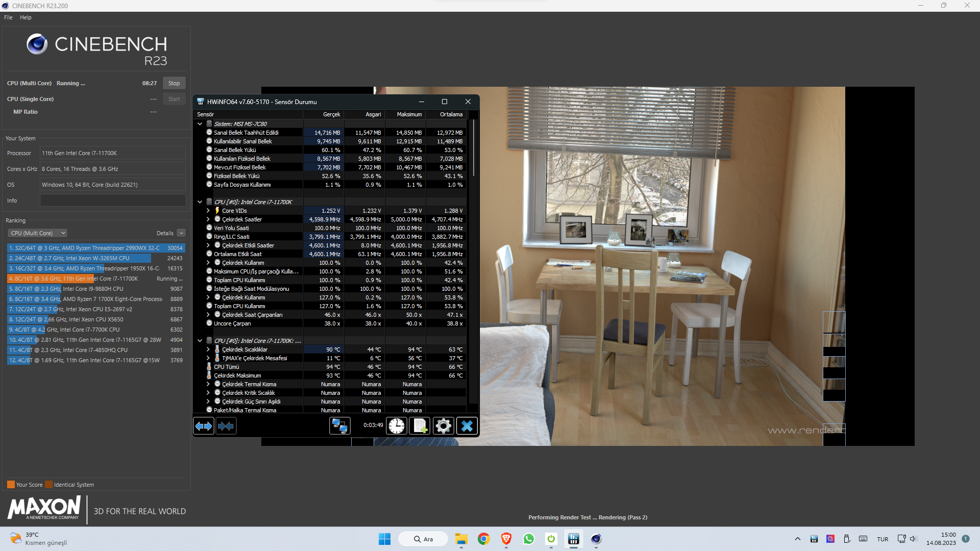Switch to Cinebench taskbar icon
Viewport: 980px width, 551px height.
596,539
